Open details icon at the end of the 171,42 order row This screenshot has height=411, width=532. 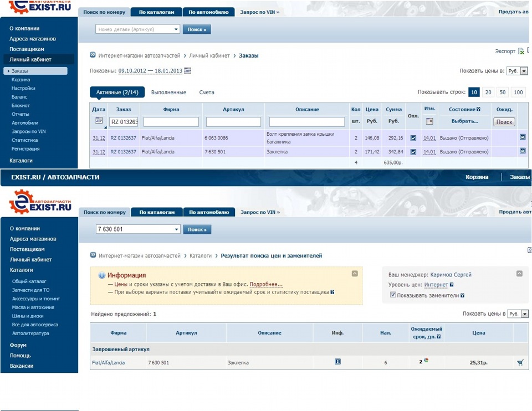coord(523,151)
